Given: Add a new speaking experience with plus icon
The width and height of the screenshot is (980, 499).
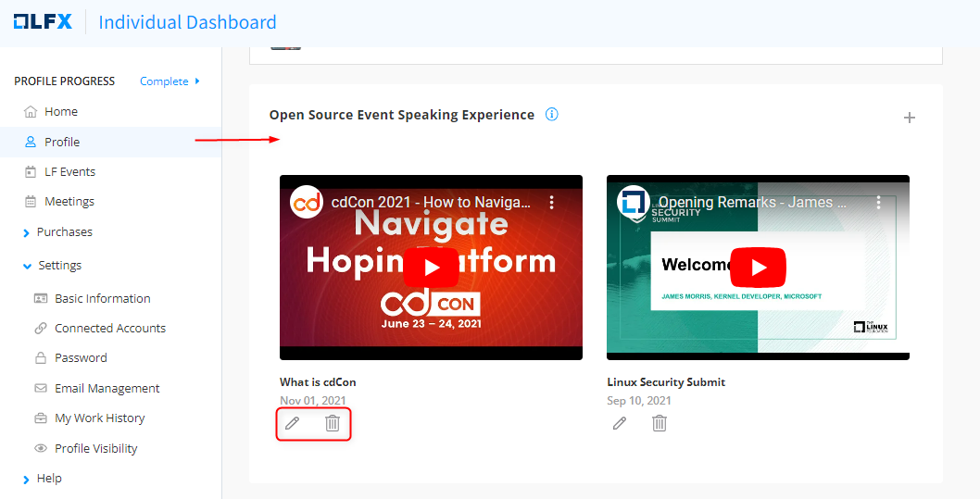Looking at the screenshot, I should pyautogui.click(x=909, y=118).
